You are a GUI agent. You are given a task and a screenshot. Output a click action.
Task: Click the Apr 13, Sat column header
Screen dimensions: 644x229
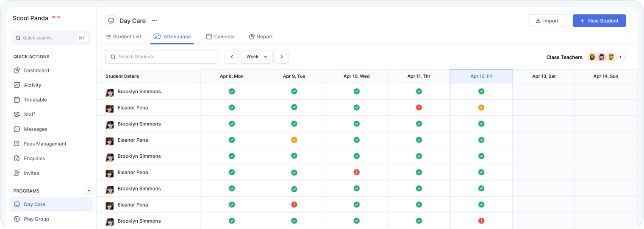544,76
